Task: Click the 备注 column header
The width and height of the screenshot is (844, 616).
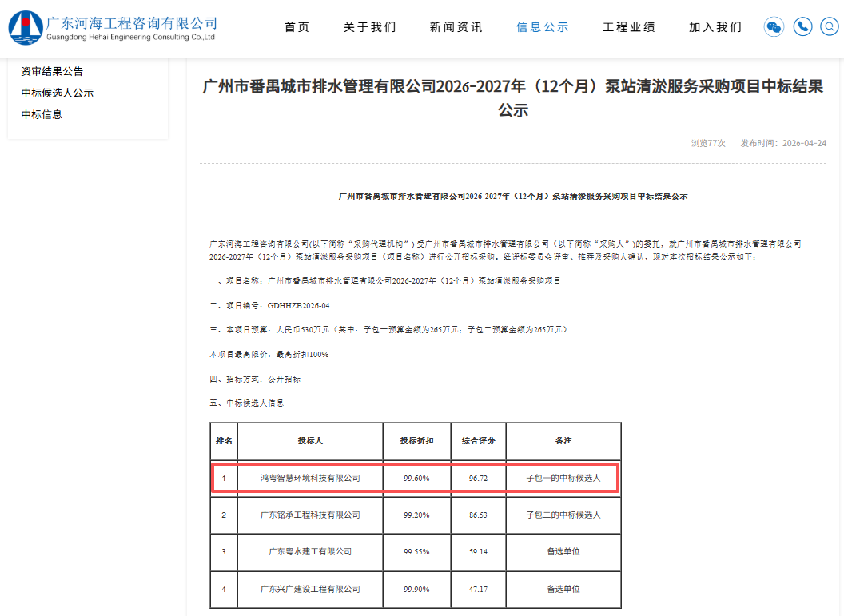Action: pyautogui.click(x=563, y=441)
